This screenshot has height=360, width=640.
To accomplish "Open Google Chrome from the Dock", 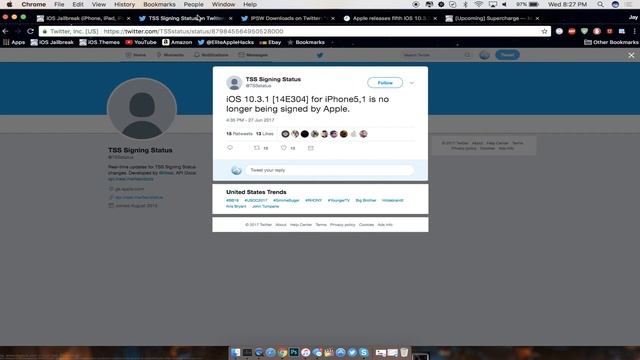I will click(x=282, y=352).
